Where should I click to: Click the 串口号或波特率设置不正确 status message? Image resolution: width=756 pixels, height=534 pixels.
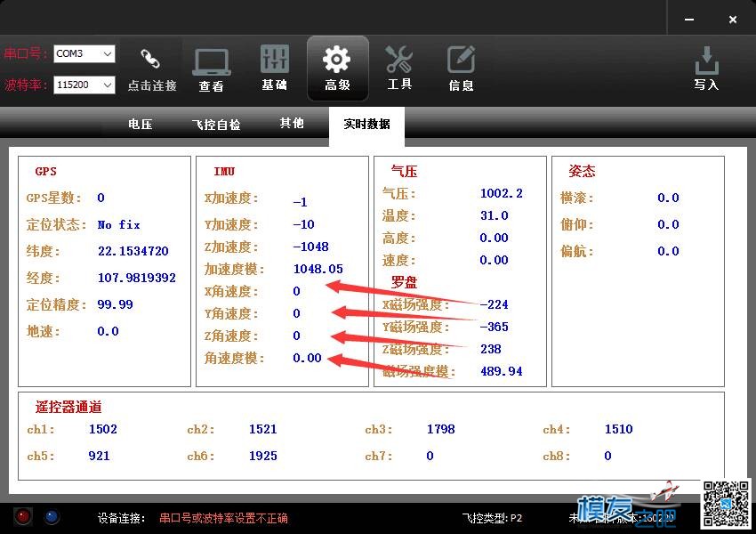[224, 518]
